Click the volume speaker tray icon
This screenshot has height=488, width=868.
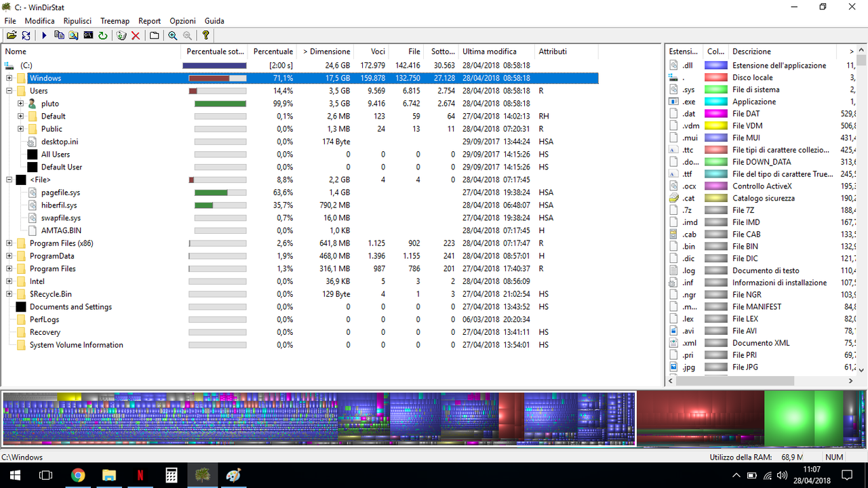tap(783, 474)
